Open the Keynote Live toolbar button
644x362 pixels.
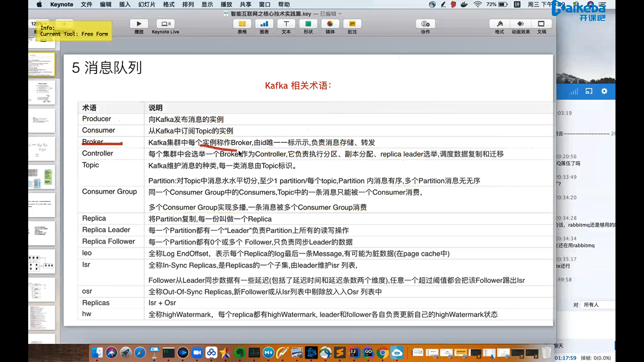165,24
